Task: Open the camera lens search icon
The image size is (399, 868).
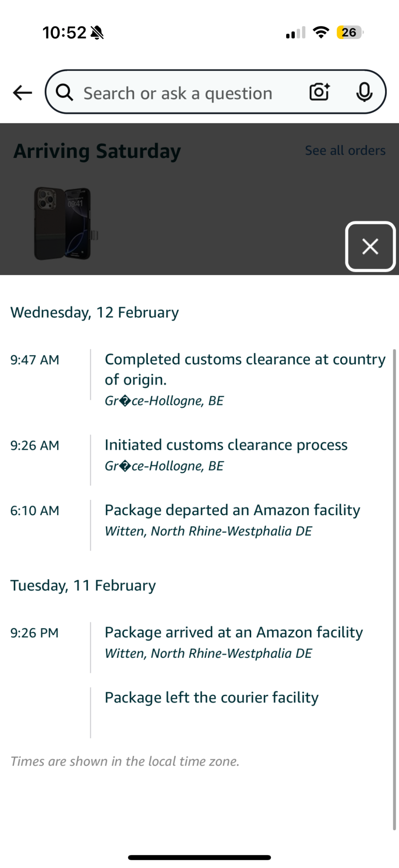Action: (x=320, y=92)
